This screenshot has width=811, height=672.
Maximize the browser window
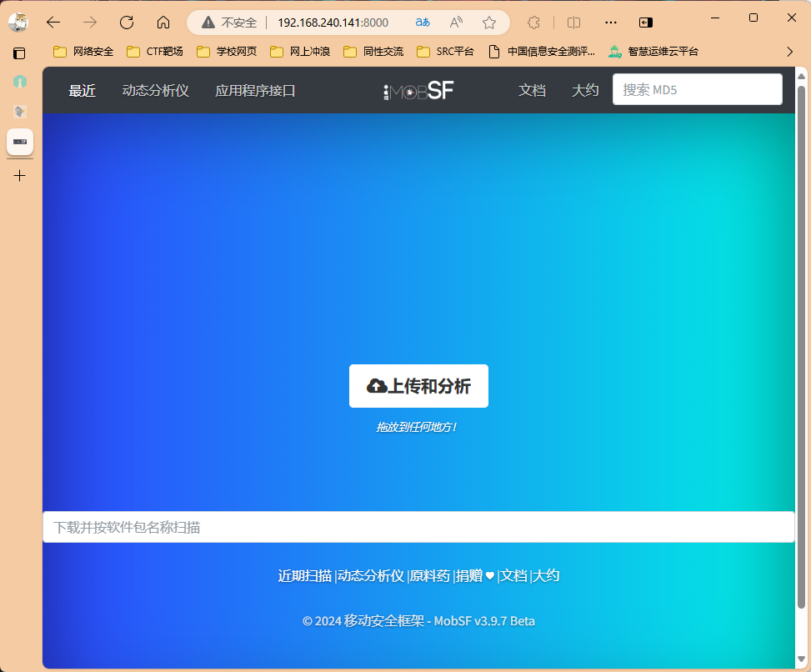[753, 18]
